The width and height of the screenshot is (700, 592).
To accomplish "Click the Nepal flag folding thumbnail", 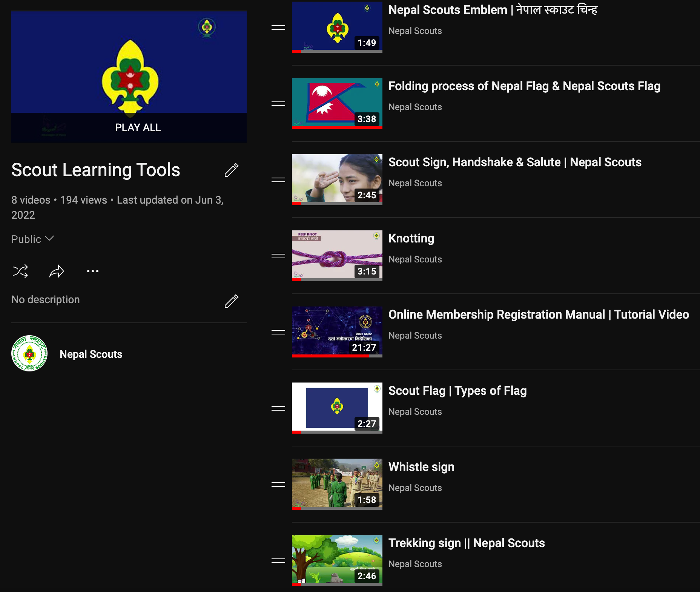I will [337, 103].
